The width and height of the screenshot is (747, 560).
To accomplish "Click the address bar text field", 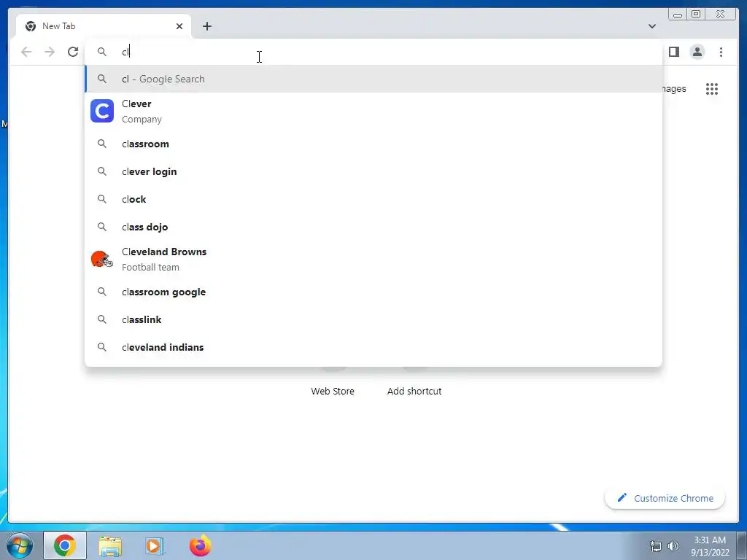I will 373,52.
